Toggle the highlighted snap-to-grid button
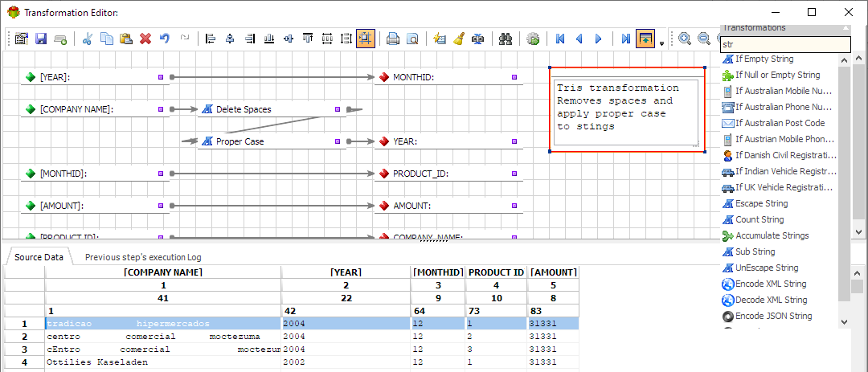Screen dimensions: 868x372 coord(366,39)
